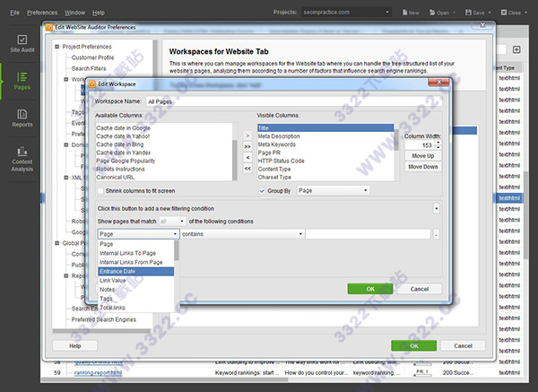Click the New project toolbar icon
This screenshot has width=538, height=392.
(x=408, y=13)
